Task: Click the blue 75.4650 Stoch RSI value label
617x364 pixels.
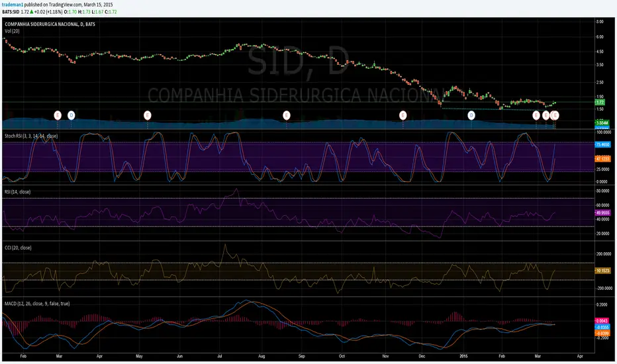Action: click(x=603, y=144)
